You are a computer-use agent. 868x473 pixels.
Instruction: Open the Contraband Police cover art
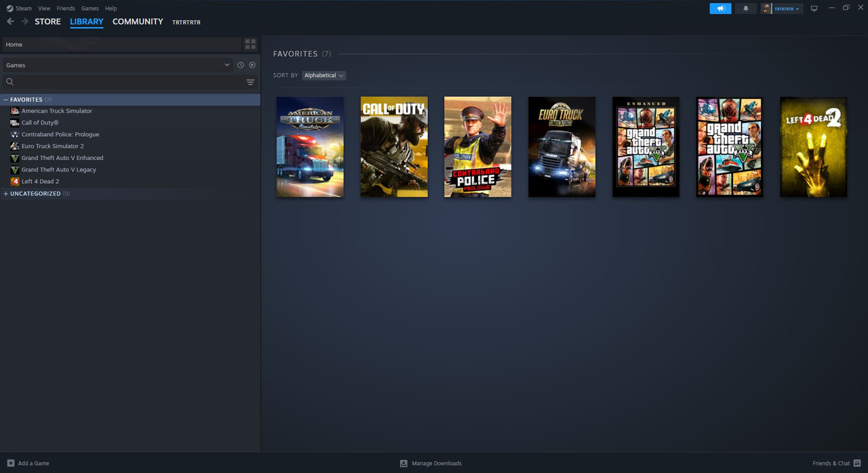point(478,147)
